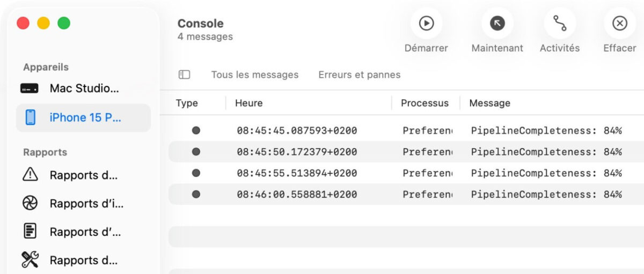644x274 pixels.
Task: Click the Rapports d... warning triangle icon
Action: [30, 175]
